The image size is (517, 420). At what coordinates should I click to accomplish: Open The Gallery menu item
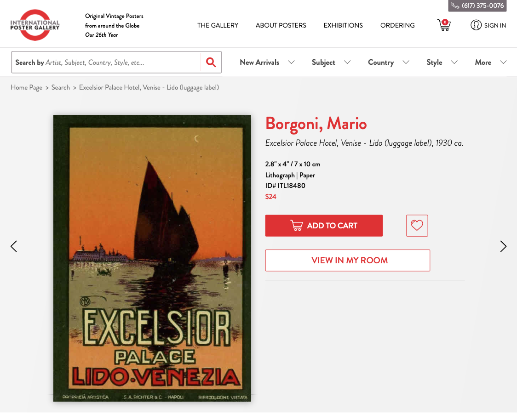pyautogui.click(x=218, y=25)
